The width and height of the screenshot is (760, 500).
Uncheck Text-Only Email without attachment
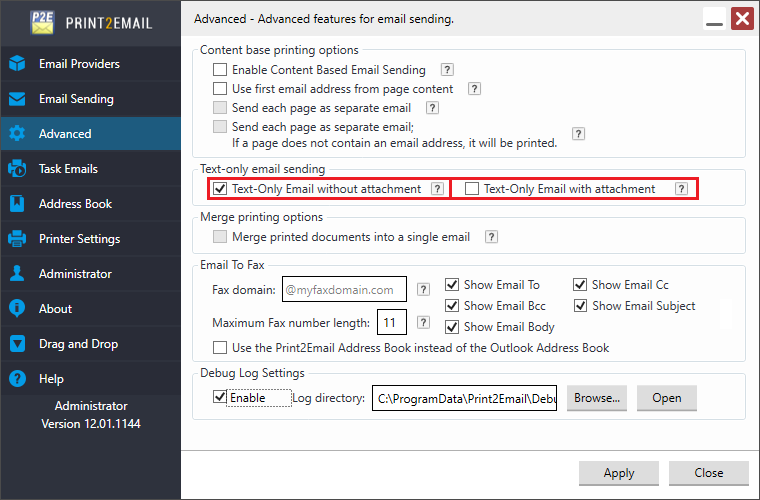click(220, 188)
